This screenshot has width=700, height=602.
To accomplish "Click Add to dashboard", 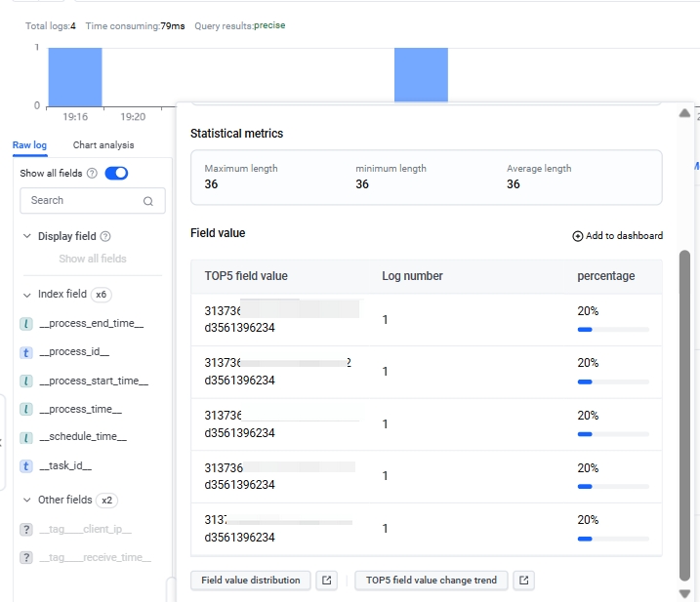I will pos(618,235).
